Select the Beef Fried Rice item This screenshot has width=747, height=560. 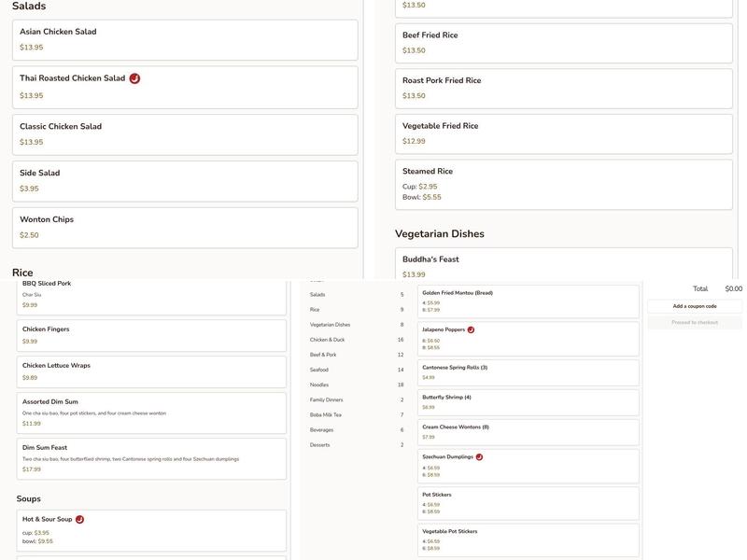point(563,42)
